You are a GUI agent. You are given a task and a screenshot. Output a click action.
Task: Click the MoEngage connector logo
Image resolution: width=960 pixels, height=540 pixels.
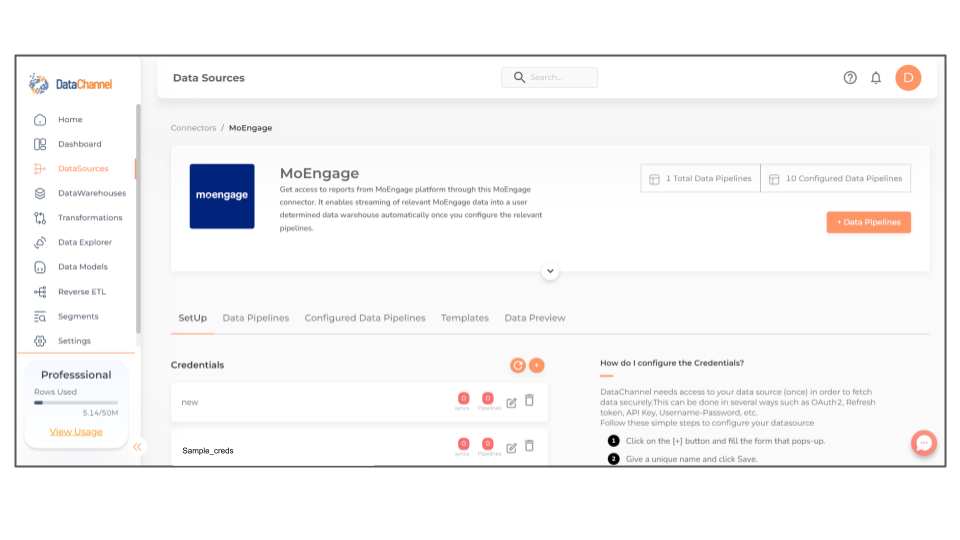(x=222, y=196)
